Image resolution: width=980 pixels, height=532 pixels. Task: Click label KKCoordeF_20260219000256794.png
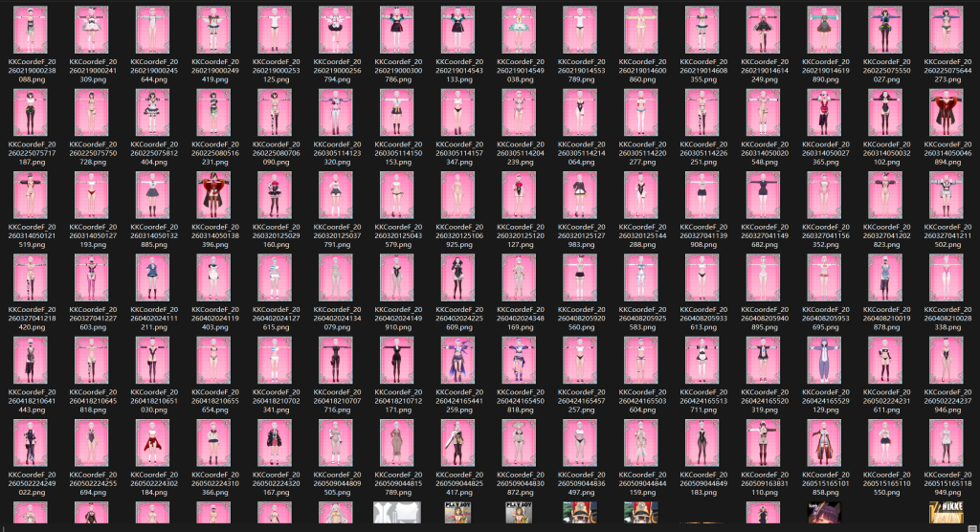coord(336,71)
